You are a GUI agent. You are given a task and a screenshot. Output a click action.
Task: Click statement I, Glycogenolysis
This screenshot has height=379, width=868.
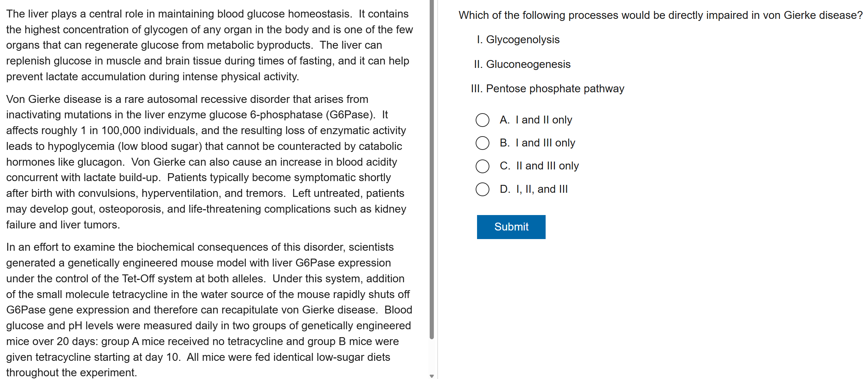(523, 40)
